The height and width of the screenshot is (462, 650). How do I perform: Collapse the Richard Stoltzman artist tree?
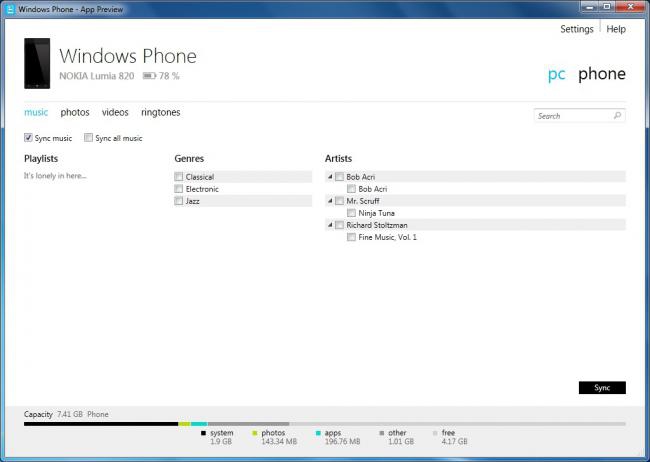coord(330,225)
